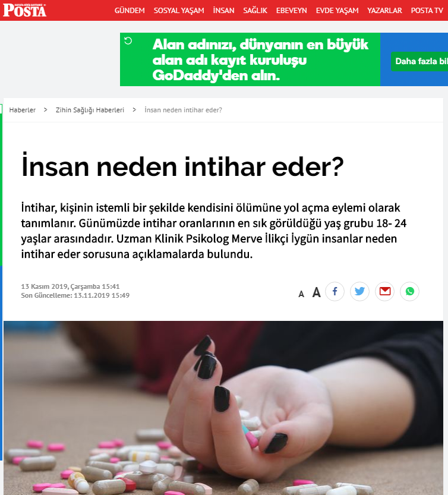Share article on WhatsApp icon
448x495 pixels.
409,291
